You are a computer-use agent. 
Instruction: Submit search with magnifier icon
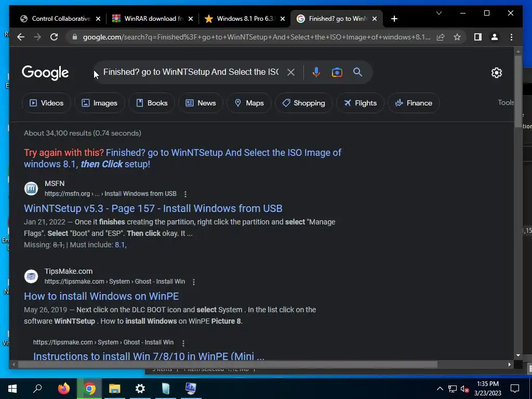[357, 72]
